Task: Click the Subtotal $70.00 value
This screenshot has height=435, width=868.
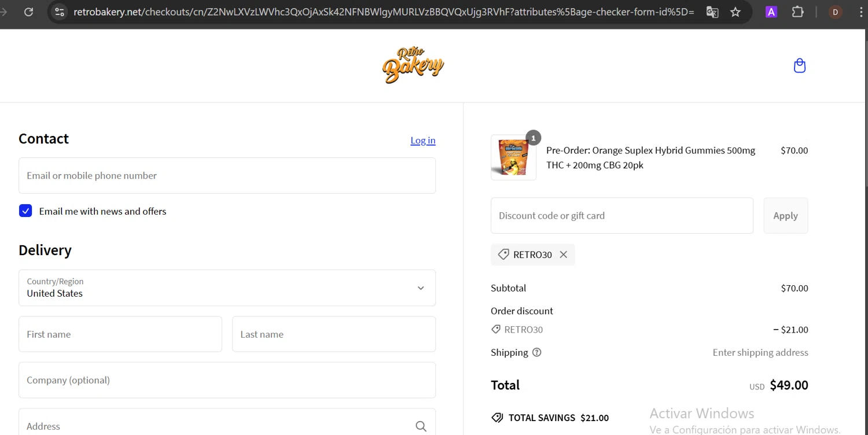Action: 795,288
